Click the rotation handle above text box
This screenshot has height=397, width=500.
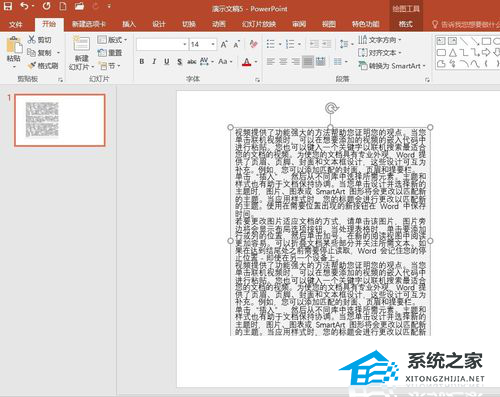click(331, 108)
